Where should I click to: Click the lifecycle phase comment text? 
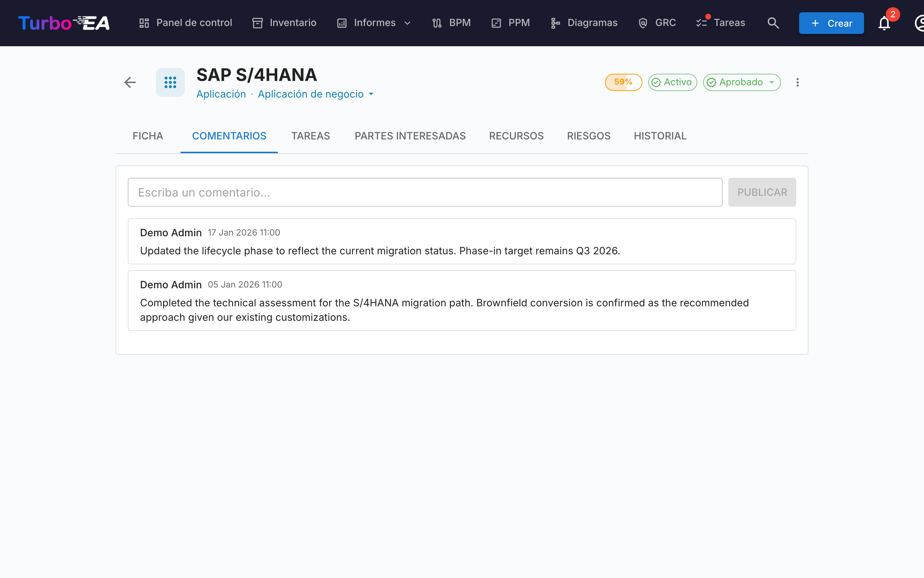(x=380, y=251)
